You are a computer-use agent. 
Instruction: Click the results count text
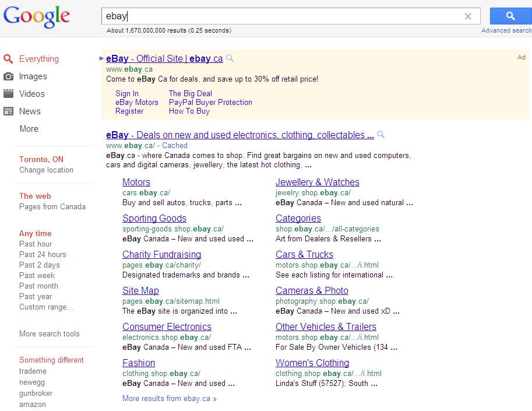(x=169, y=30)
